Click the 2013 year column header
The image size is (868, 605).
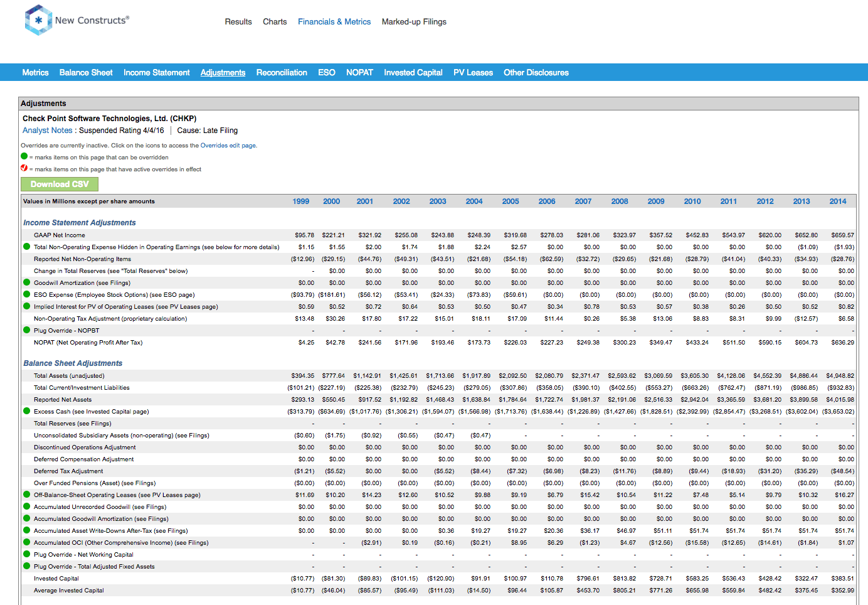[x=802, y=201]
